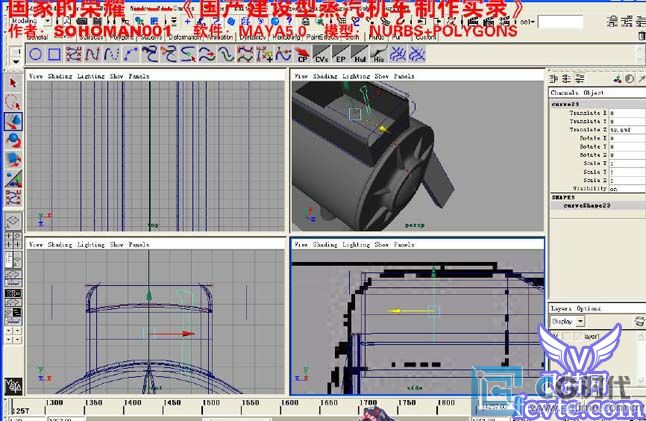
Task: Activate the Scale tool in toolbox
Action: pos(13,160)
